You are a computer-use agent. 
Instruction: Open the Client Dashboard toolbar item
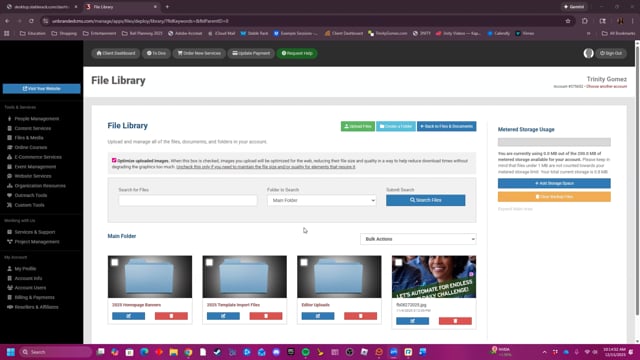click(116, 53)
